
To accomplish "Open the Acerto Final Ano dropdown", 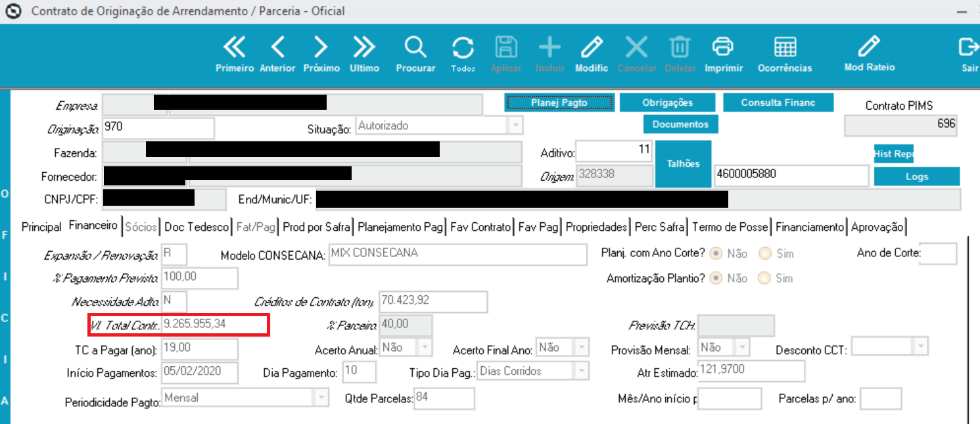I will (580, 347).
